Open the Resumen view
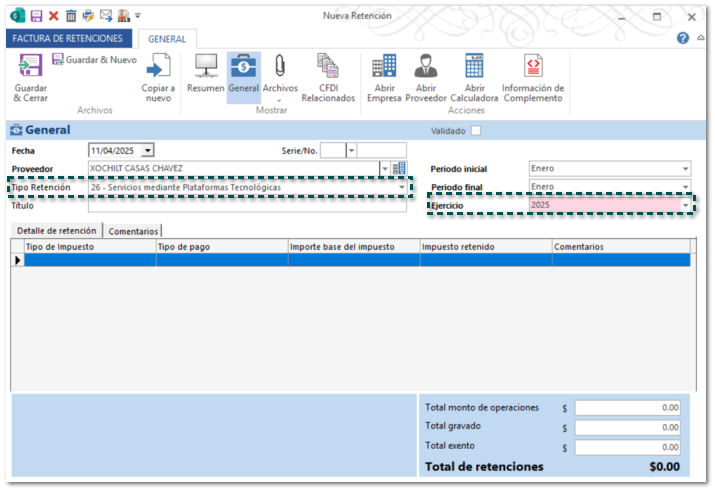The width and height of the screenshot is (715, 491). (205, 67)
